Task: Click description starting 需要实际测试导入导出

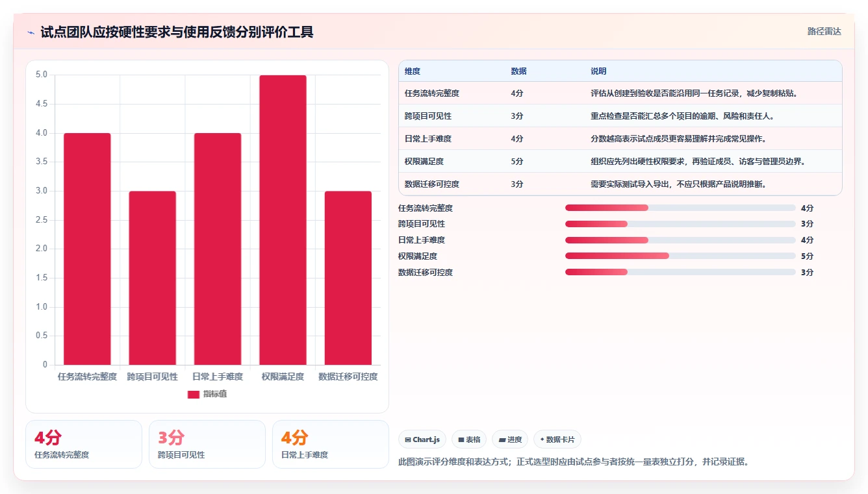Action: click(678, 184)
